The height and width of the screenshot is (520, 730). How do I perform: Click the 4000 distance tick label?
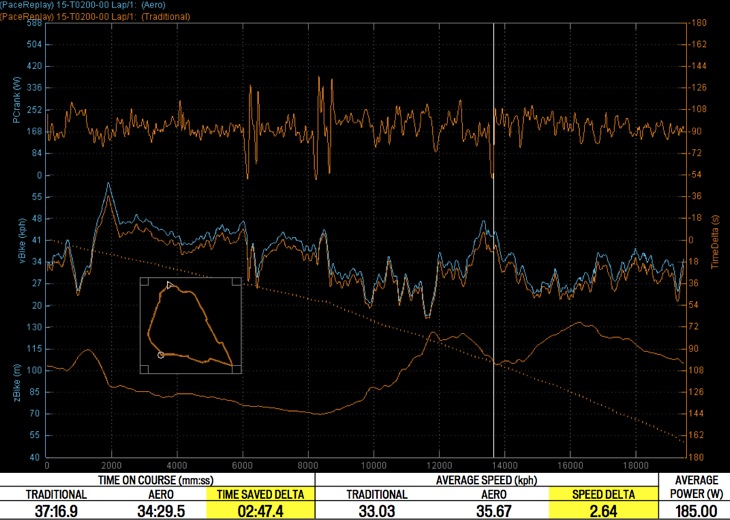tap(177, 466)
